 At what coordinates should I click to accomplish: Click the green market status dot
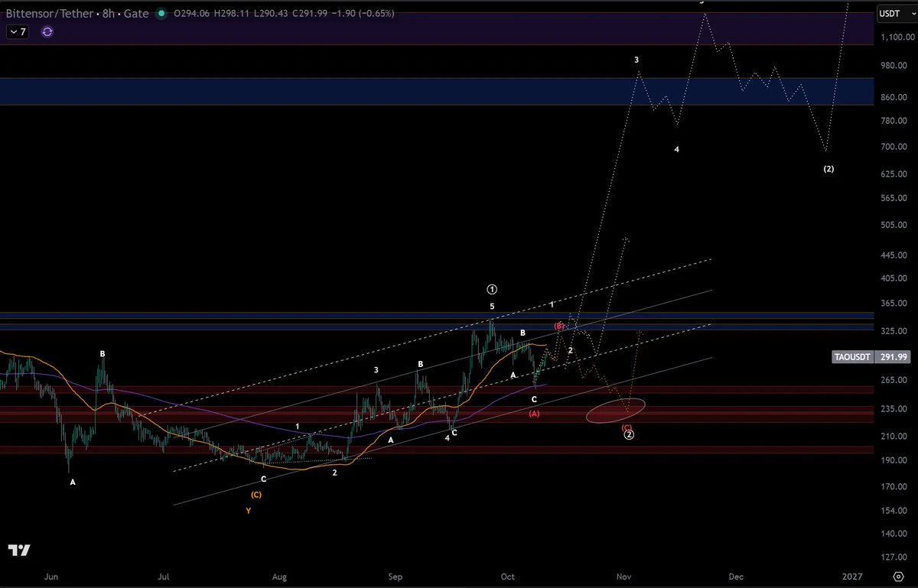pos(161,13)
